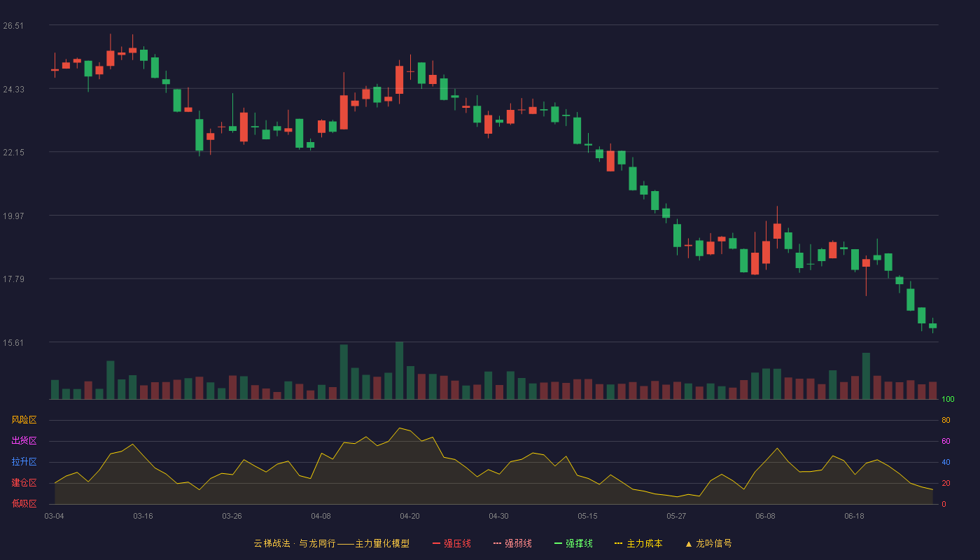
Task: Click the 05-27 date label
Action: (x=676, y=516)
